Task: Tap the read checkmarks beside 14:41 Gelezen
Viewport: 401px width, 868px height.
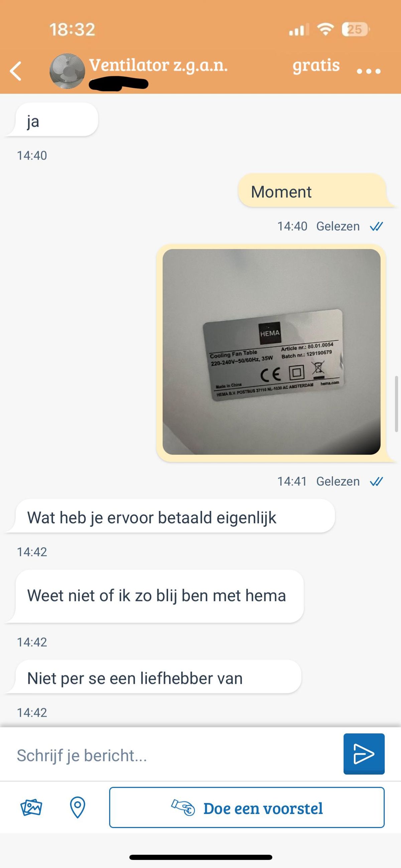Action: [376, 482]
